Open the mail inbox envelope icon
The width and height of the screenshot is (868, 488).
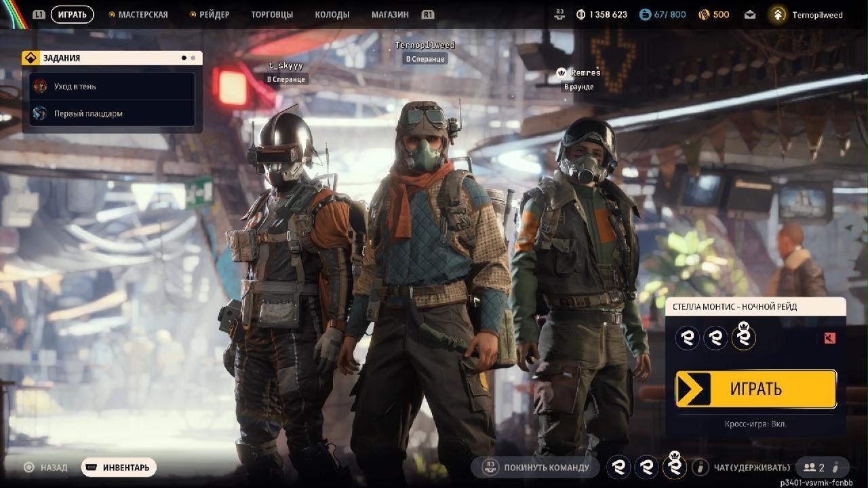coord(749,14)
